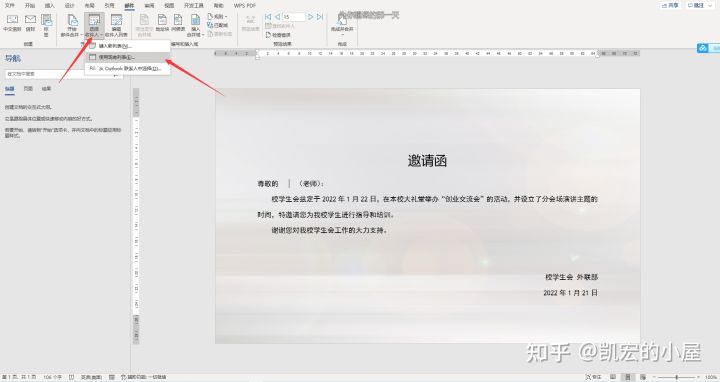The image size is (720, 382).
Task: Adjust the zoom slider in status bar
Action: click(675, 377)
